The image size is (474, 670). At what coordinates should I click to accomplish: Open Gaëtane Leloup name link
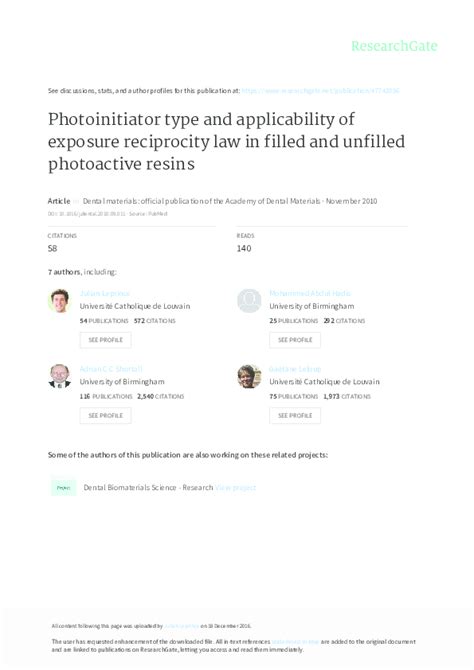click(x=295, y=369)
